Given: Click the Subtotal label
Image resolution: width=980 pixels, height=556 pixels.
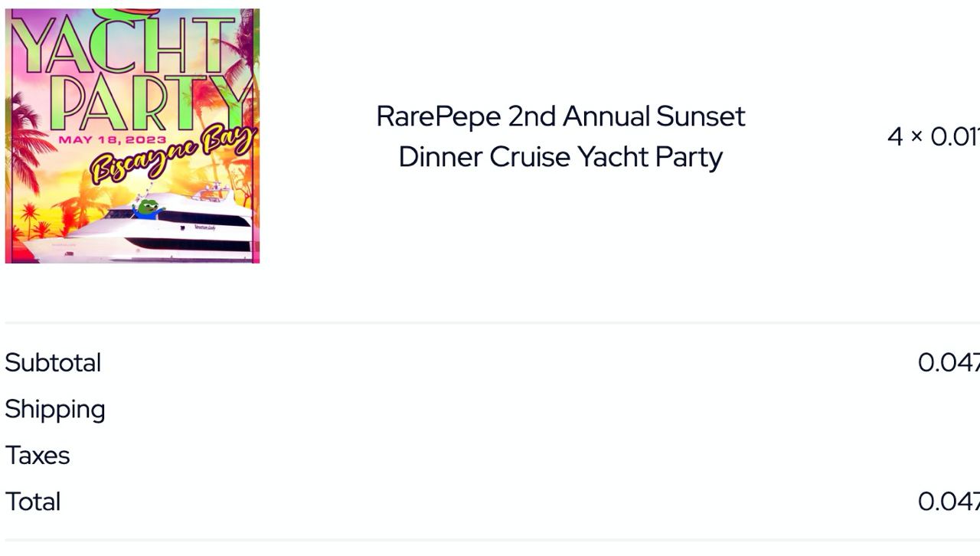Looking at the screenshot, I should click(x=53, y=363).
